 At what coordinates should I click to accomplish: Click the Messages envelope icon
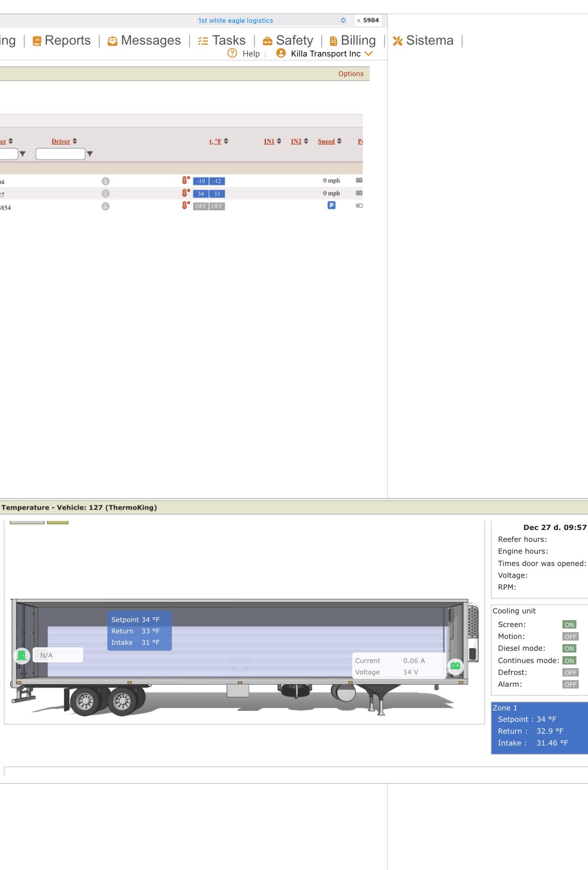point(113,41)
